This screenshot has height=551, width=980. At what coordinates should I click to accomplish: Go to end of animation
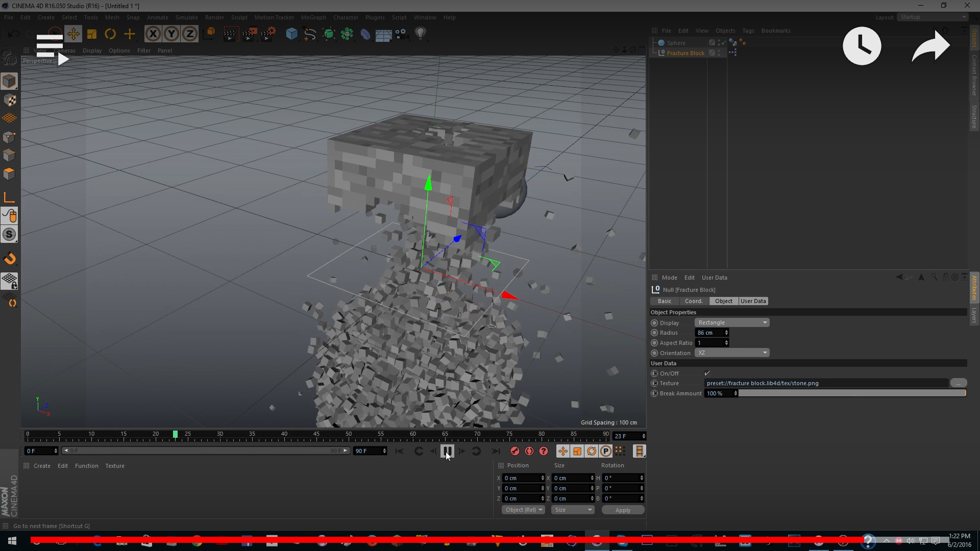496,451
